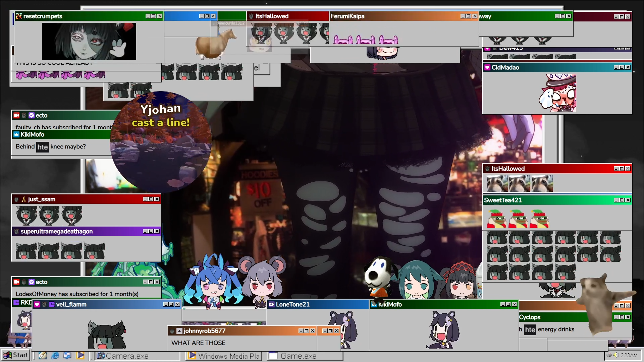Click the volume speaker tray icon
This screenshot has width=644, height=362.
tap(616, 355)
